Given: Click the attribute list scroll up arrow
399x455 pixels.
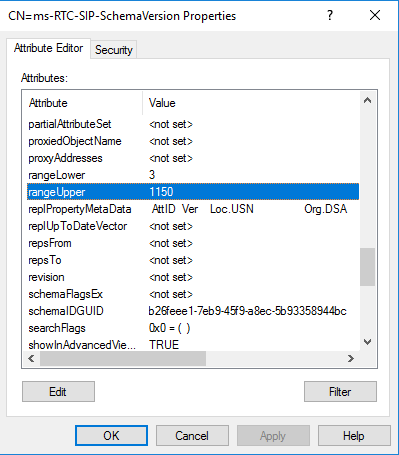Looking at the screenshot, I should click(x=367, y=100).
